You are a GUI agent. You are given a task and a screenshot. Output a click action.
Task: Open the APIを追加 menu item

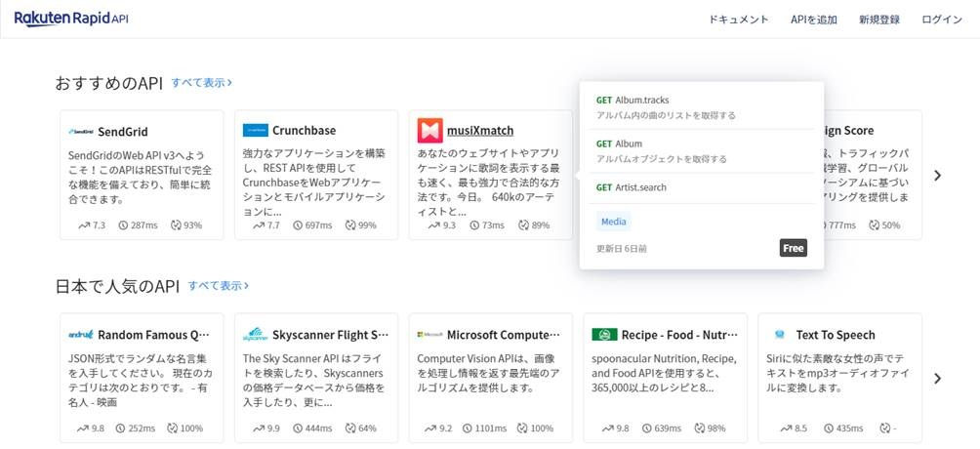814,20
